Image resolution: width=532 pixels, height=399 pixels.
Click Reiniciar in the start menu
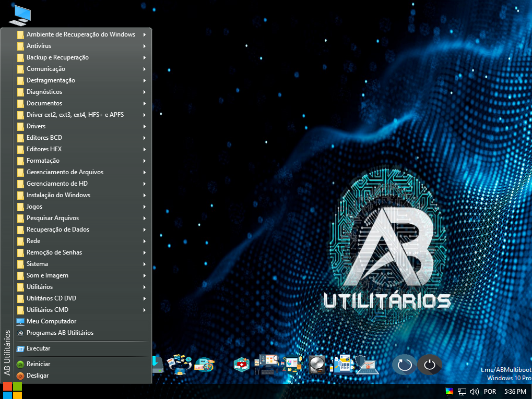point(38,364)
